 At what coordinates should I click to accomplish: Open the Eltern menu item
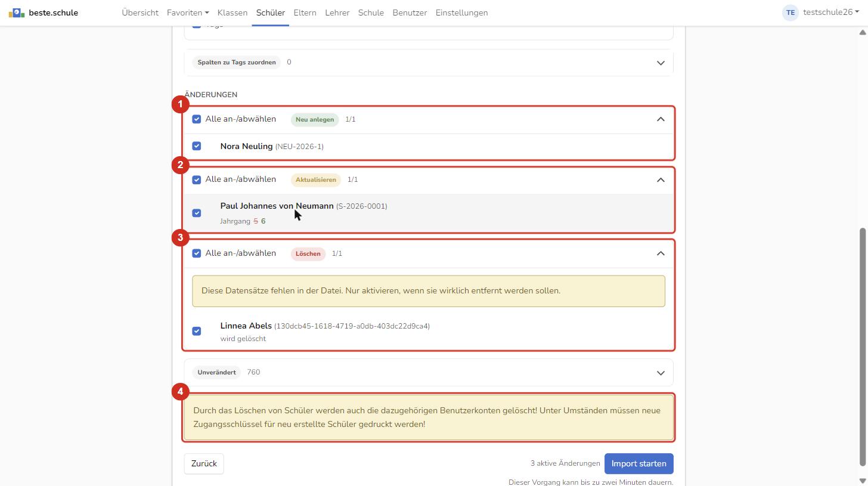pos(305,13)
